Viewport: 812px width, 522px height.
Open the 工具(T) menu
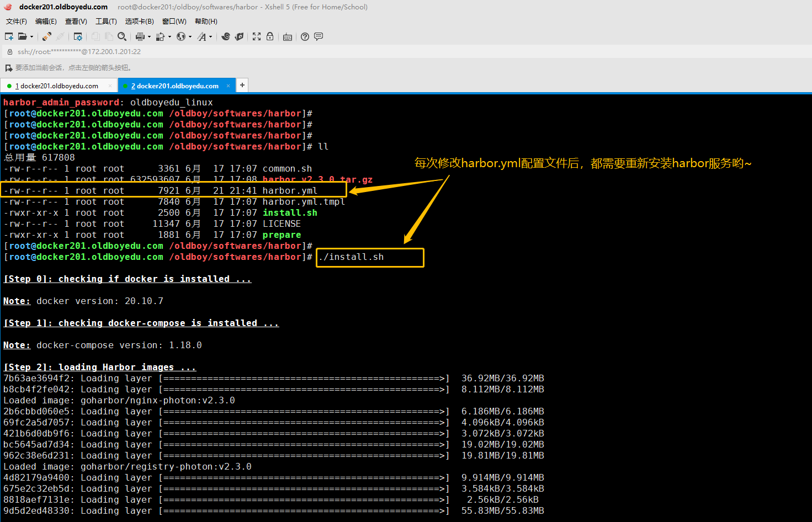pos(106,22)
